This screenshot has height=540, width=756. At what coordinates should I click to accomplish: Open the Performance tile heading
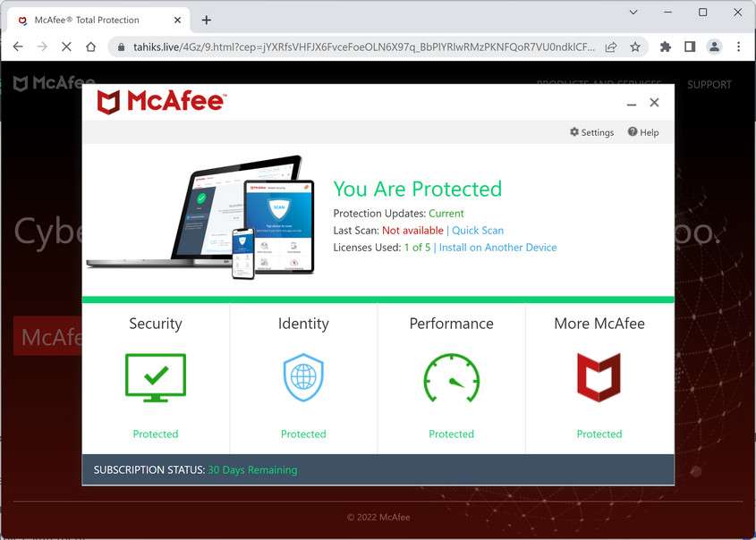coord(451,324)
